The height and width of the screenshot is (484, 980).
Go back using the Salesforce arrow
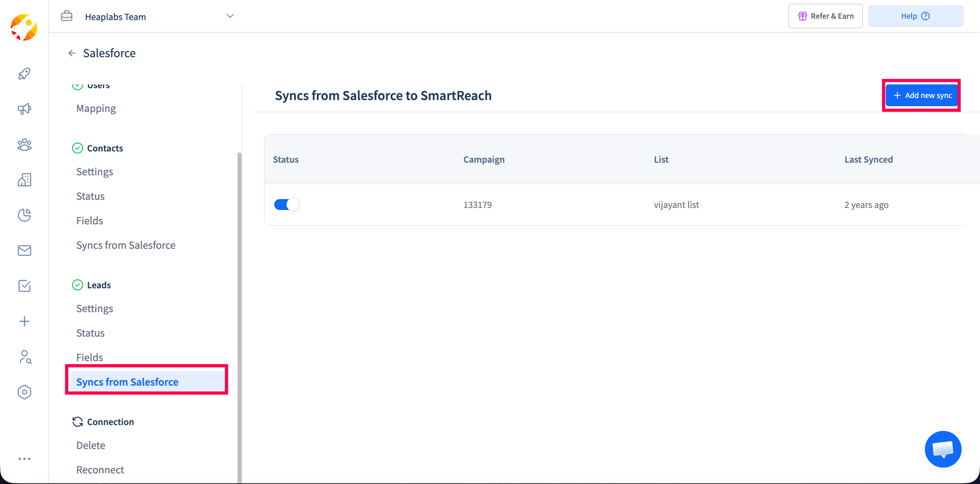(72, 53)
